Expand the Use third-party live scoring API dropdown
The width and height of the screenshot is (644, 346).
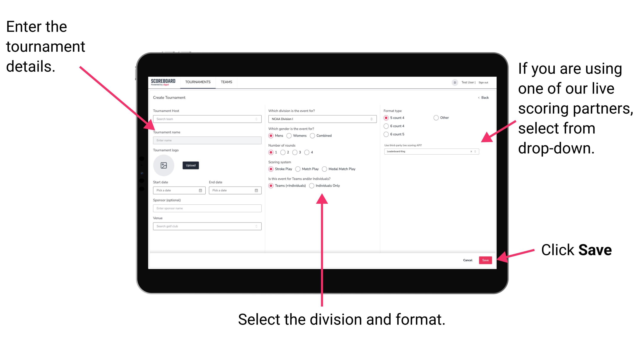point(477,152)
